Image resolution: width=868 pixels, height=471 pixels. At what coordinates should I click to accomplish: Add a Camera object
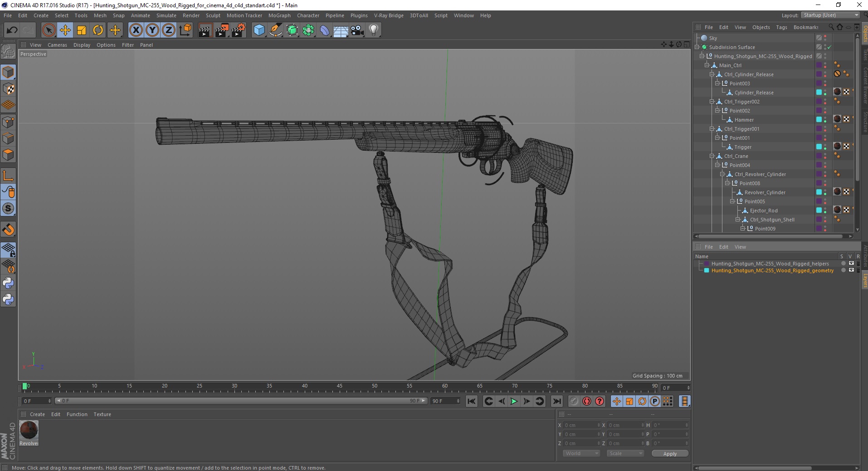tap(357, 30)
